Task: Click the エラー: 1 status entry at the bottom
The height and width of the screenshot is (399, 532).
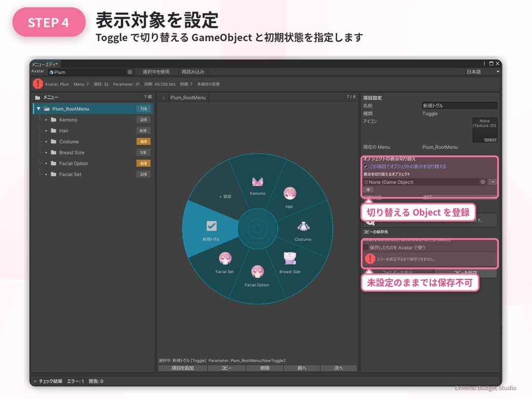Action: pos(75,381)
